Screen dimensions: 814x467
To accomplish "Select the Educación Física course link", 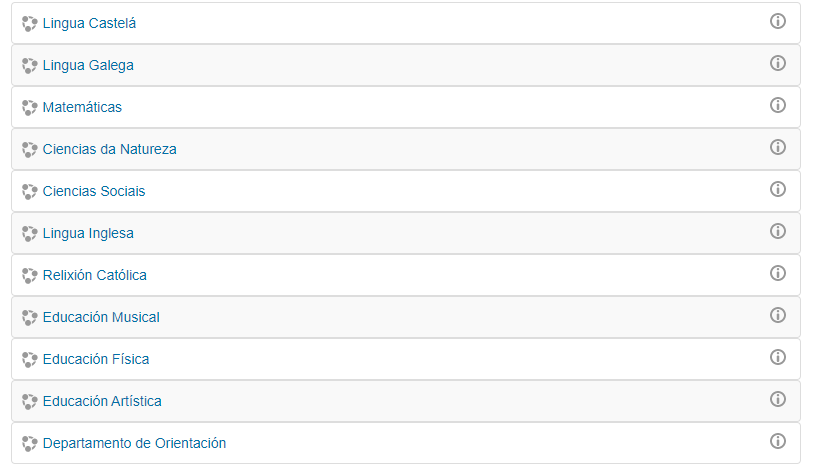I will coord(96,359).
